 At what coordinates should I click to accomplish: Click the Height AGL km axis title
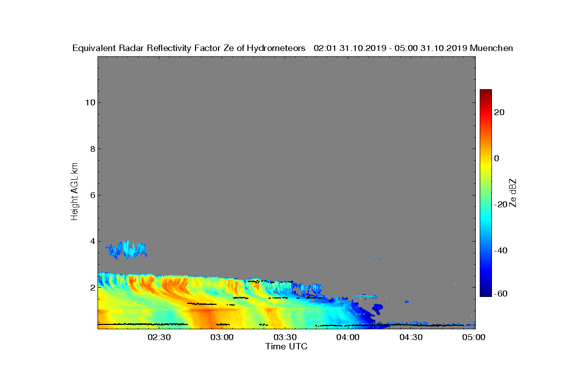click(x=74, y=192)
